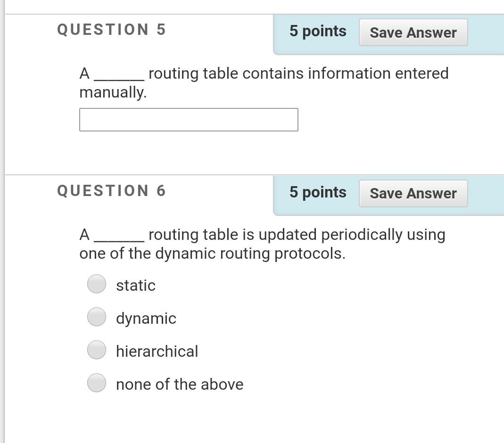Select the hierarchical answer label text
Screen dimensions: 504x443
(157, 351)
